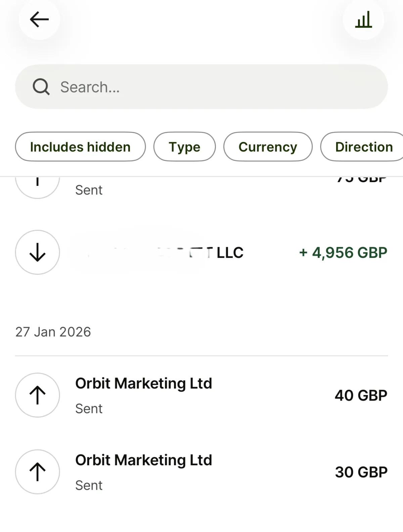Select the 27 Jan 2026 date header
403x532 pixels.
click(x=53, y=332)
